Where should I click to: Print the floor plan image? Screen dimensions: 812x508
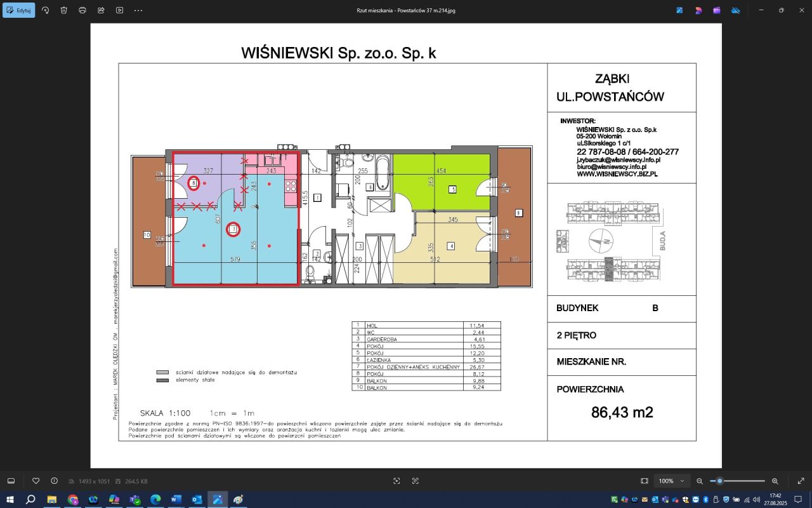click(x=82, y=10)
